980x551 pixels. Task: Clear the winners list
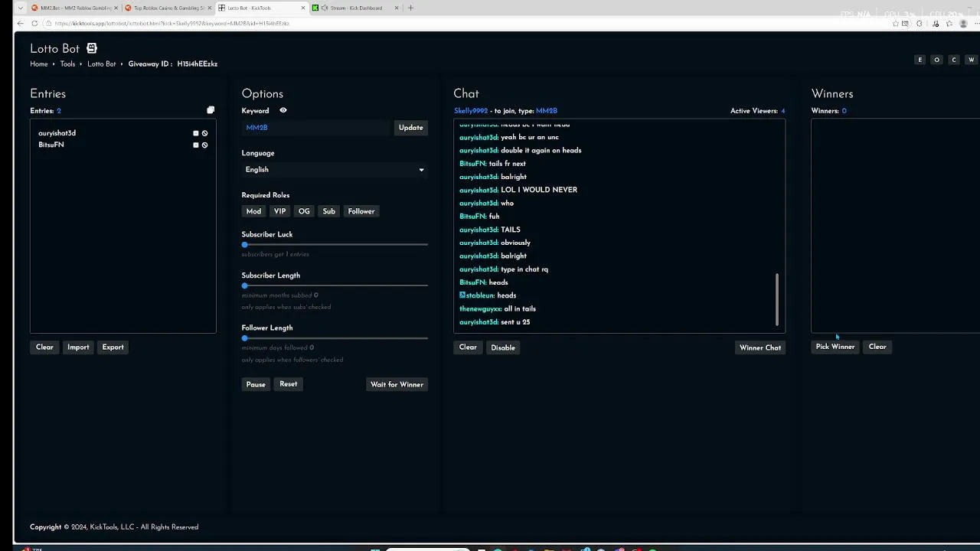(877, 347)
